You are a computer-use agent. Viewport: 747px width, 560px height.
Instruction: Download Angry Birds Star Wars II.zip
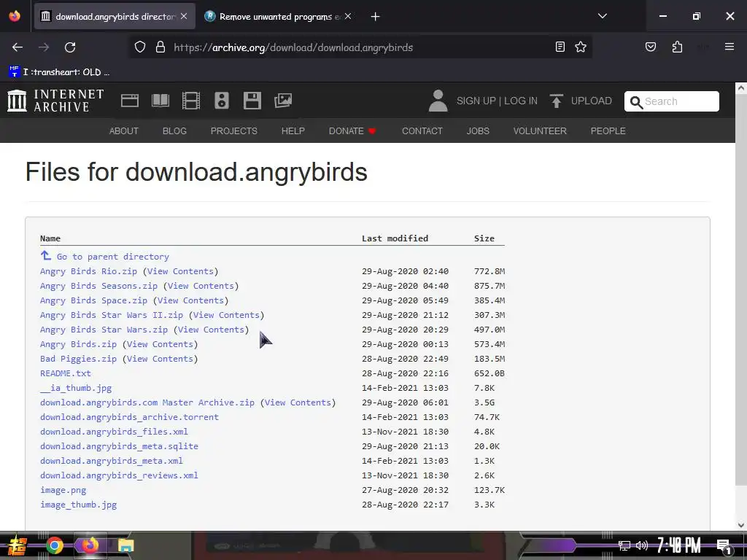coord(112,315)
